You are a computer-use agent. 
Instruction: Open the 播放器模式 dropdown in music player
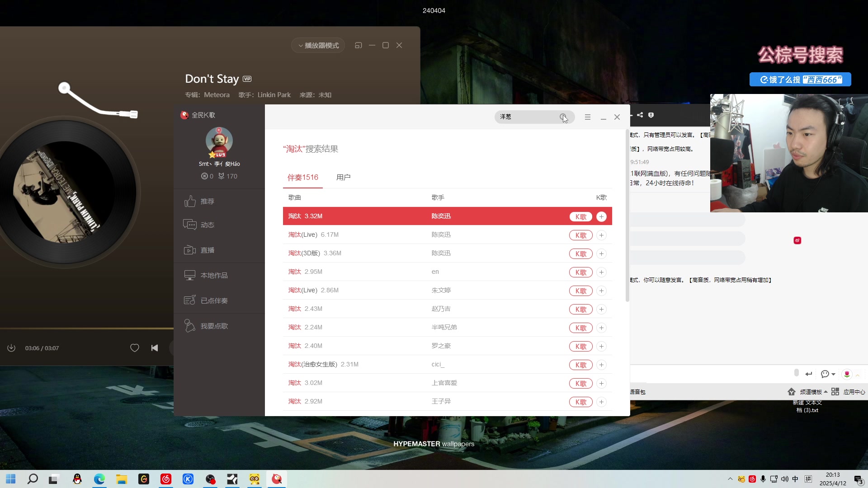pyautogui.click(x=318, y=45)
